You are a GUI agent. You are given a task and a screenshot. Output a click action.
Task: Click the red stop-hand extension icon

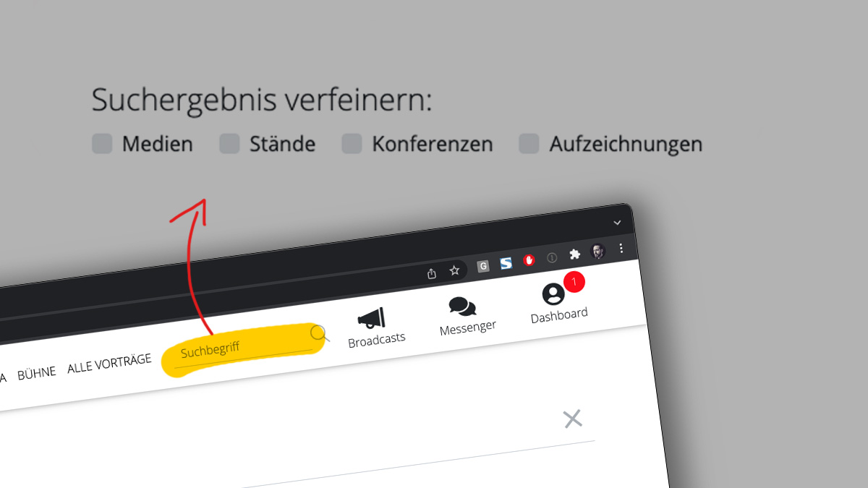point(529,260)
